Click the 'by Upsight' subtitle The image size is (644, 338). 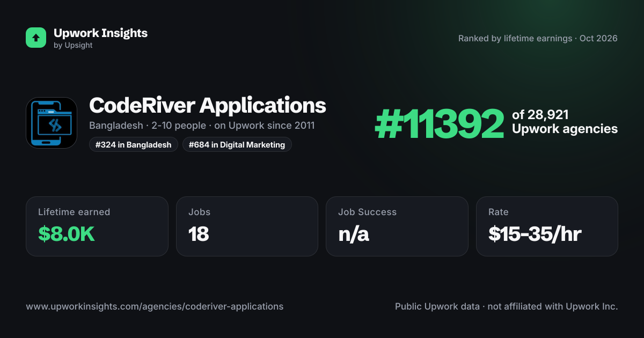pos(73,46)
